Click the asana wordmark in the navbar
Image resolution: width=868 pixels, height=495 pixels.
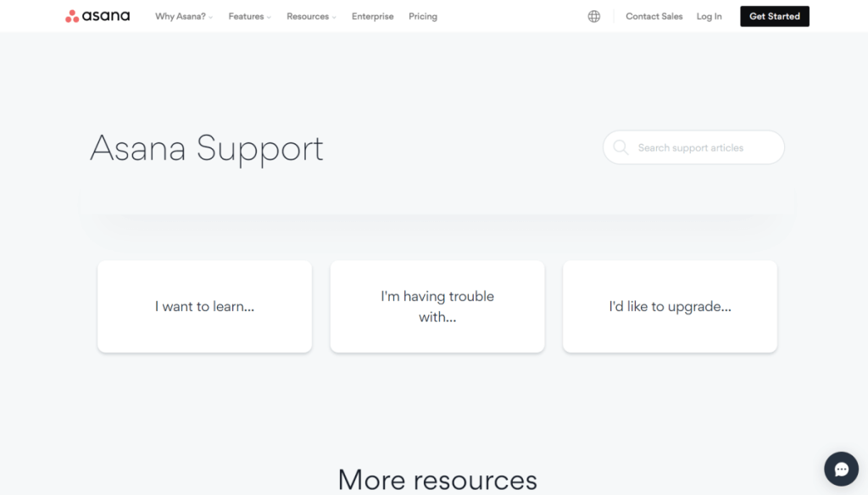point(105,15)
